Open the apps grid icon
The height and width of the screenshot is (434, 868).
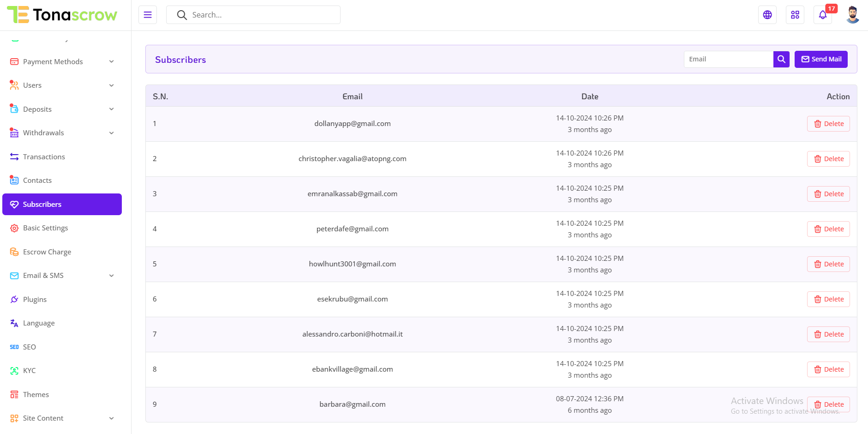(795, 15)
